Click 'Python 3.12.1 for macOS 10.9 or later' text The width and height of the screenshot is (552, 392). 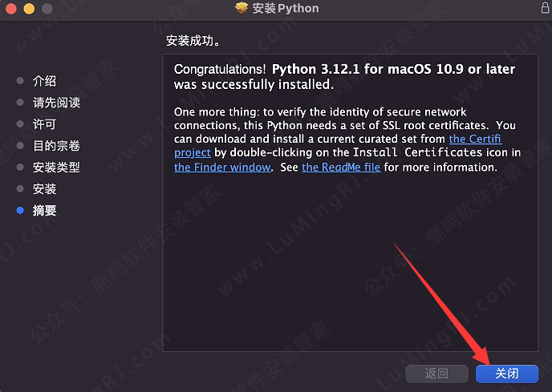click(x=394, y=69)
